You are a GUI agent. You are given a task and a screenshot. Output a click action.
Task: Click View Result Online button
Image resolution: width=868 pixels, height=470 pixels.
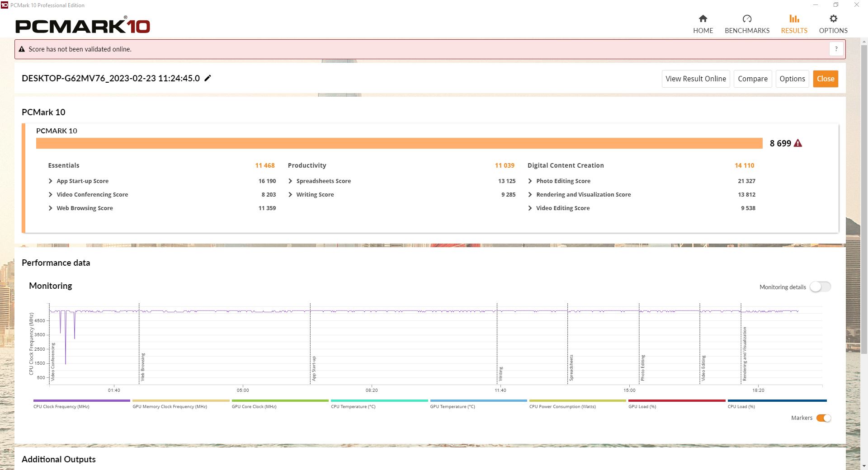click(696, 79)
